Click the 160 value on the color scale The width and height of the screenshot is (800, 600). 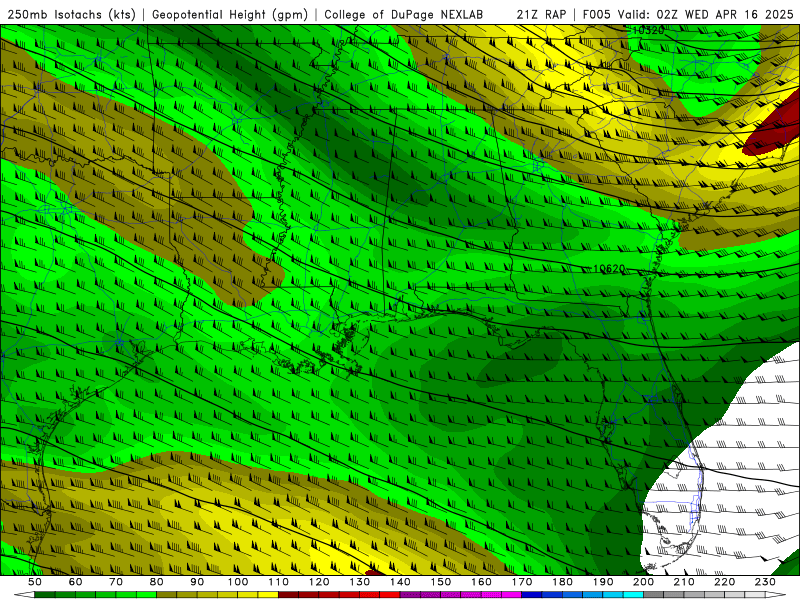tap(481, 582)
